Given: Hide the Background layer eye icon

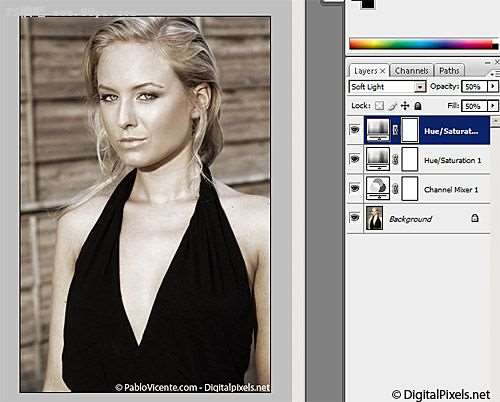Looking at the screenshot, I should pos(355,218).
